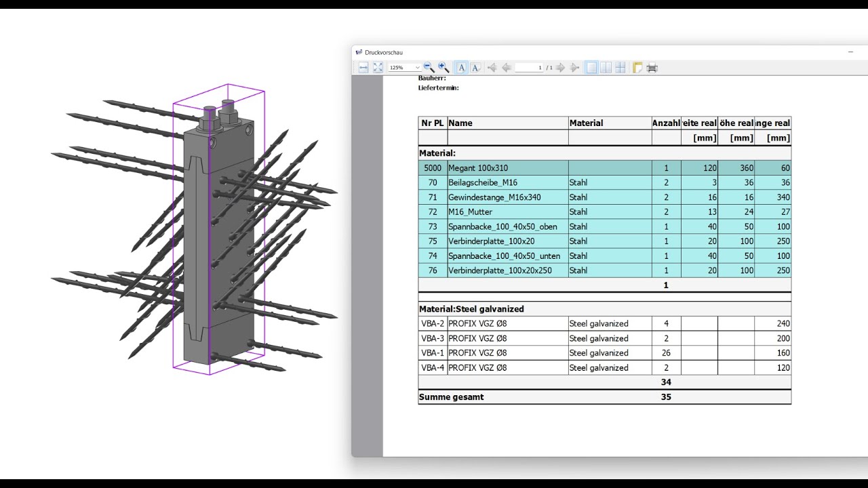Show single page view
868x488 pixels.
(x=591, y=67)
